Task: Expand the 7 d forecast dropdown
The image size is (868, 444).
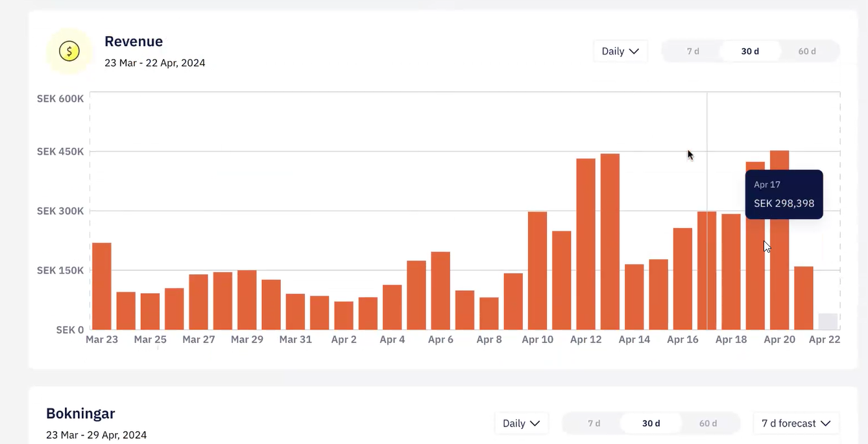Action: pyautogui.click(x=796, y=423)
